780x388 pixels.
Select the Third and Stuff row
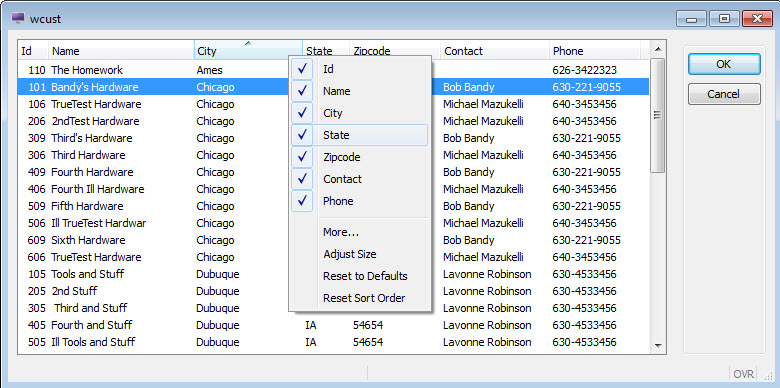[333, 308]
